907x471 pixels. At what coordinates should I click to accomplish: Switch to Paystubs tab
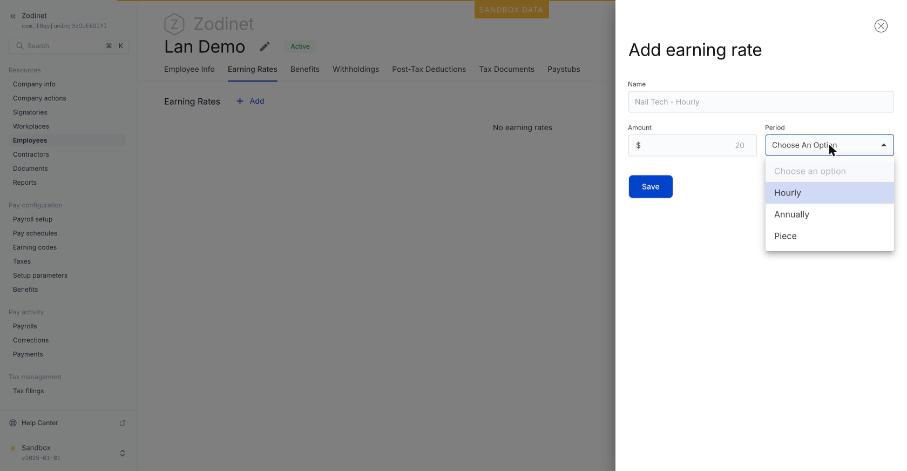click(563, 69)
